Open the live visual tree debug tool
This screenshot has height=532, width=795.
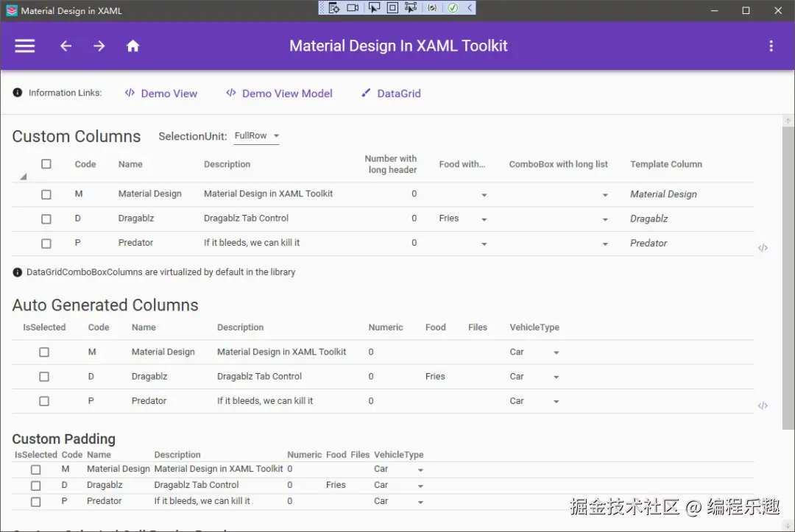[333, 7]
